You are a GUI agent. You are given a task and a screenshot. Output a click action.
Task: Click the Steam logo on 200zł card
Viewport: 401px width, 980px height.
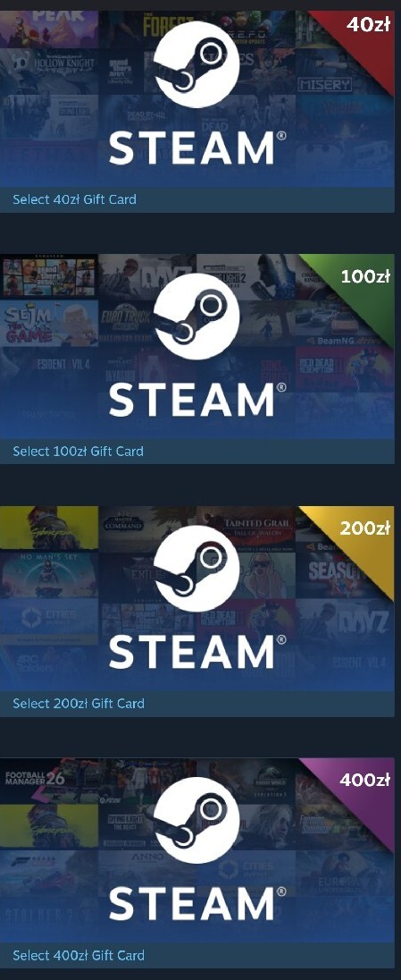pos(196,568)
